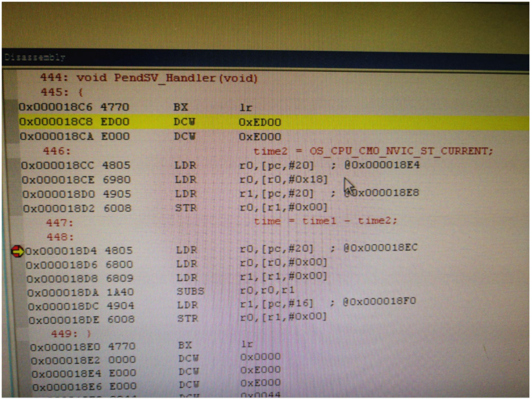Select source line 444 void PendSV_Handler(void)
The width and height of the screenshot is (532, 399).
(149, 78)
